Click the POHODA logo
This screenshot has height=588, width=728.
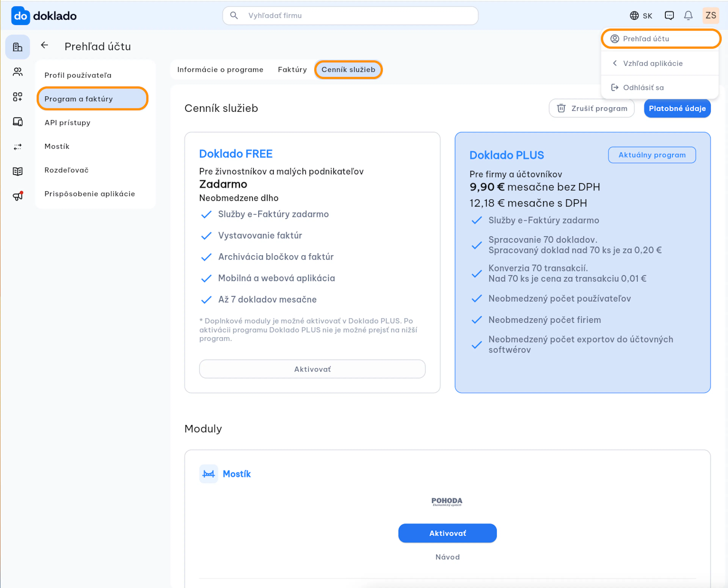click(x=447, y=502)
